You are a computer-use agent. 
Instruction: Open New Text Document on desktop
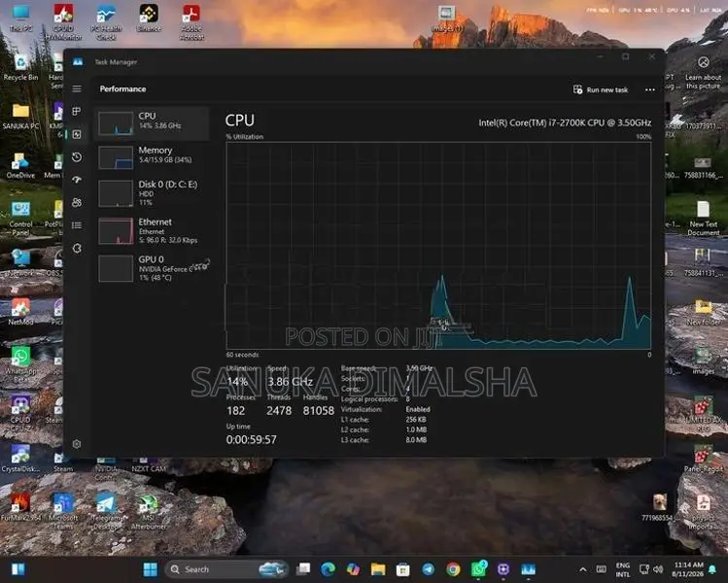pyautogui.click(x=704, y=219)
